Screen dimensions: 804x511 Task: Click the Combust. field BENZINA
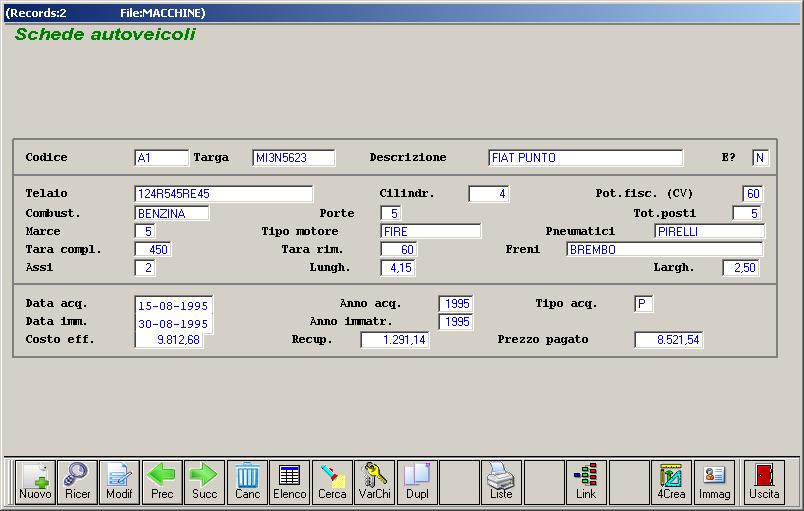172,213
